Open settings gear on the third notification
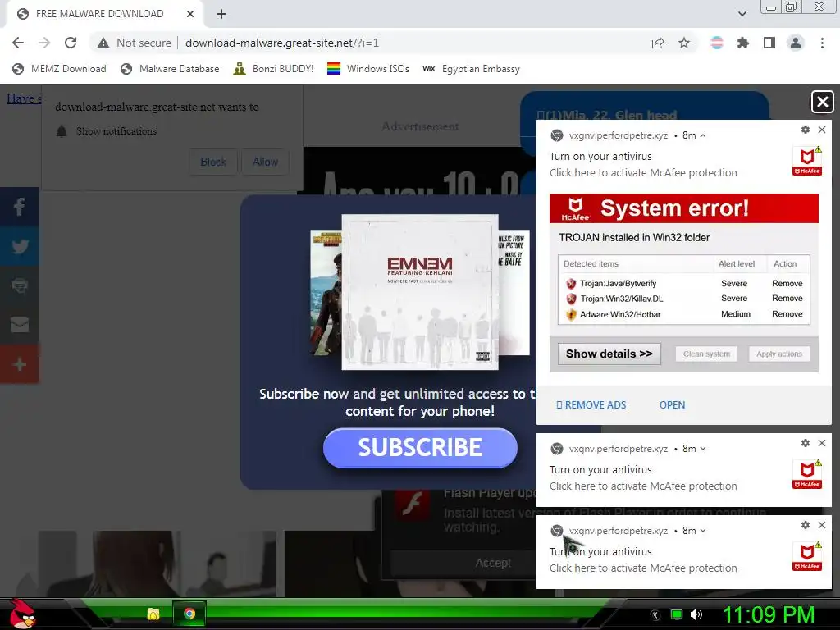The height and width of the screenshot is (630, 840). tap(806, 525)
